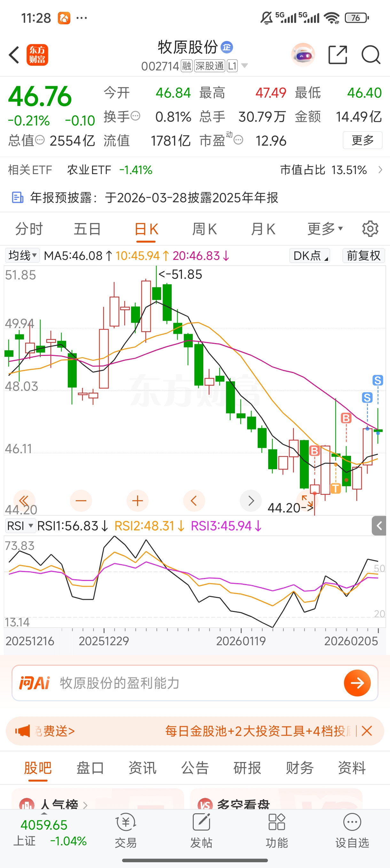This screenshot has height=868, width=390.
Task: Tap the share icon
Action: click(338, 55)
